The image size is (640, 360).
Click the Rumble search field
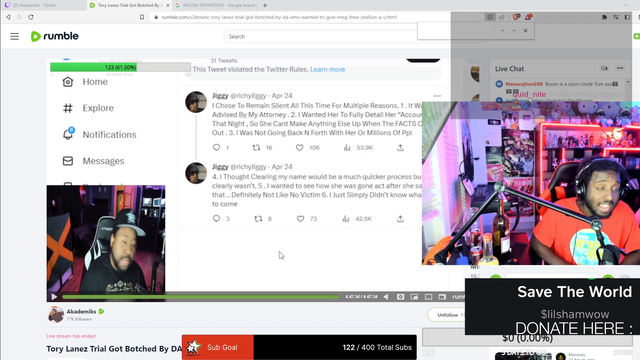(x=320, y=36)
